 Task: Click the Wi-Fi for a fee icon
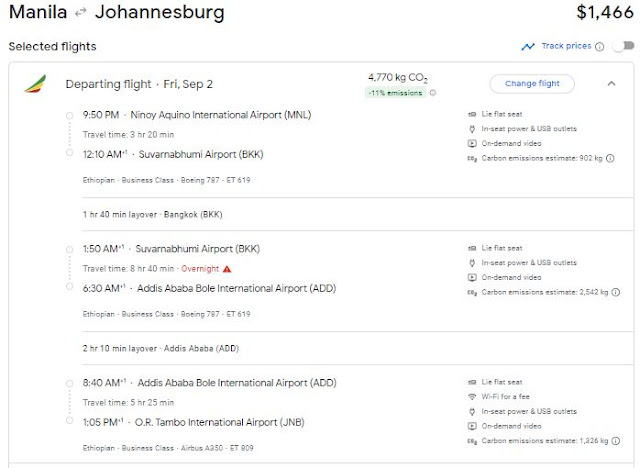472,396
